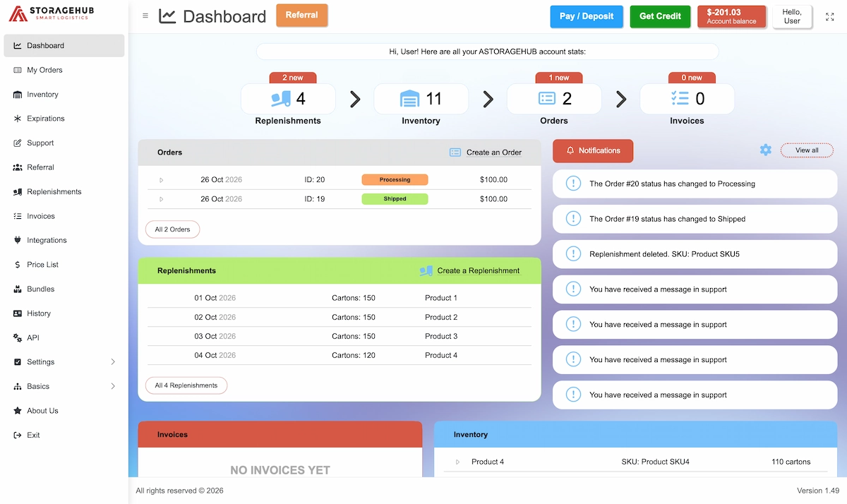Click the Invoices checklist stat icon
The height and width of the screenshot is (504, 847).
pos(680,99)
